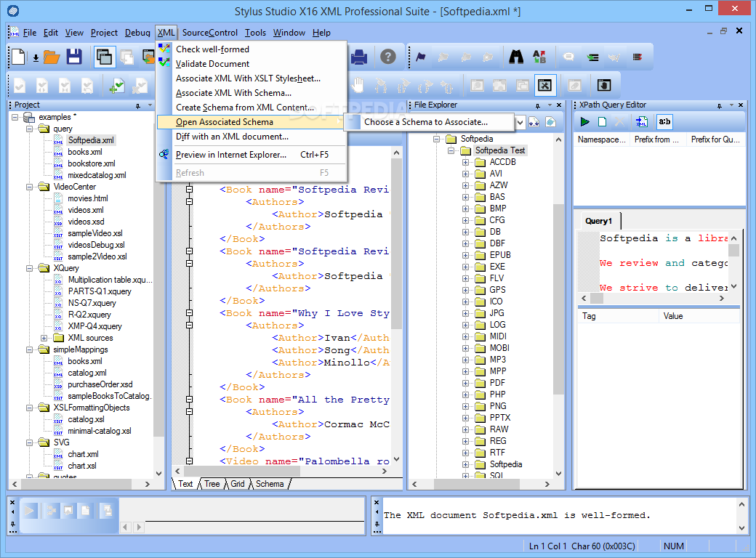Select the Query1 tab
The image size is (756, 558).
598,221
